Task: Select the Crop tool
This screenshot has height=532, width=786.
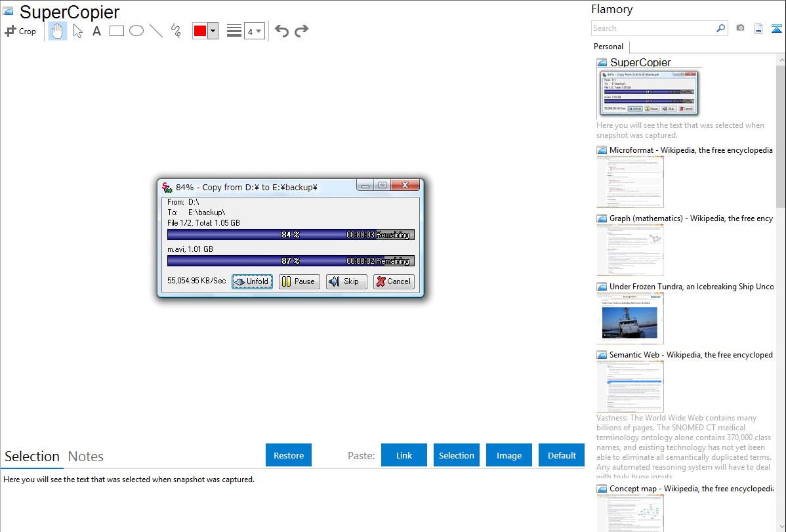Action: (20, 31)
